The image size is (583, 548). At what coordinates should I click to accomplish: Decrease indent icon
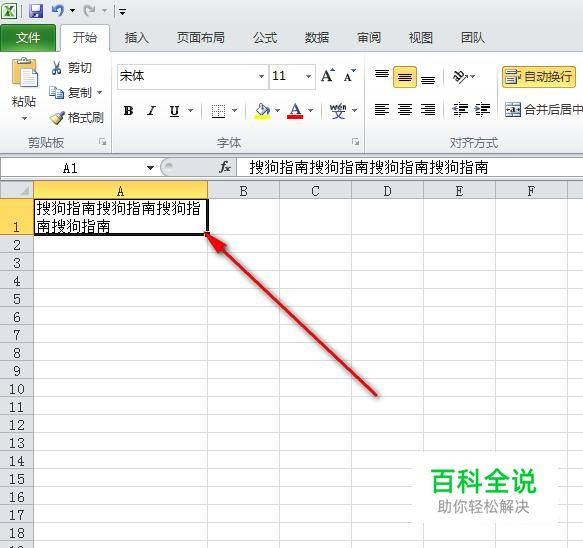coord(460,109)
